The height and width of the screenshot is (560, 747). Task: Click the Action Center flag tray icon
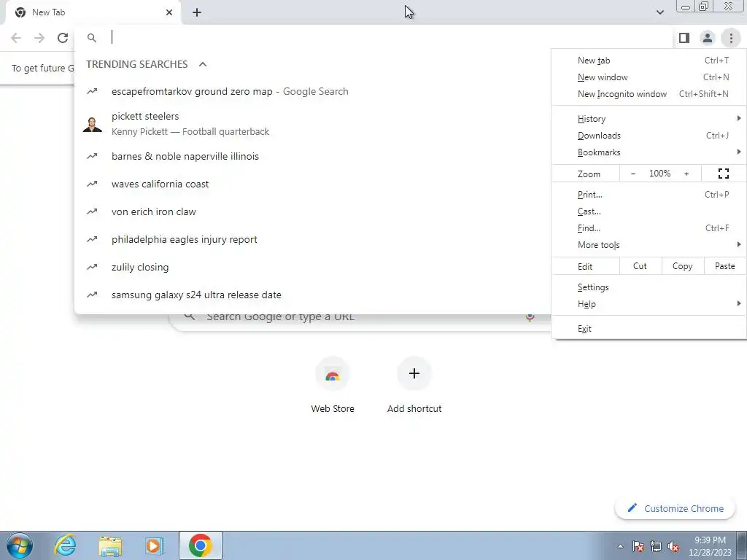click(x=638, y=546)
